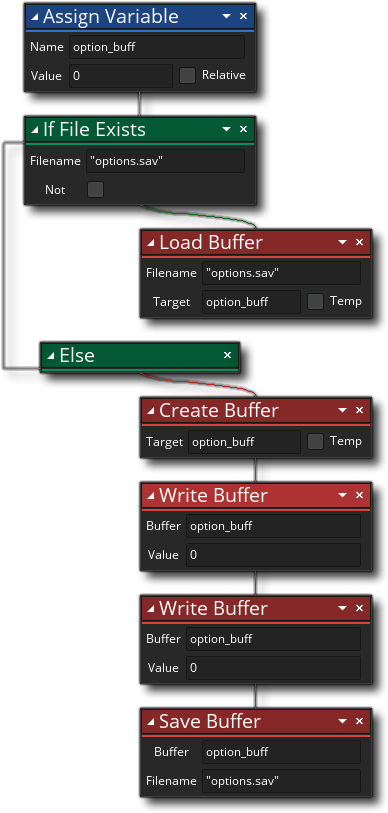Viewport: 388px width, 813px height.
Task: Remove the Assign Variable action with its X
Action: click(x=243, y=16)
